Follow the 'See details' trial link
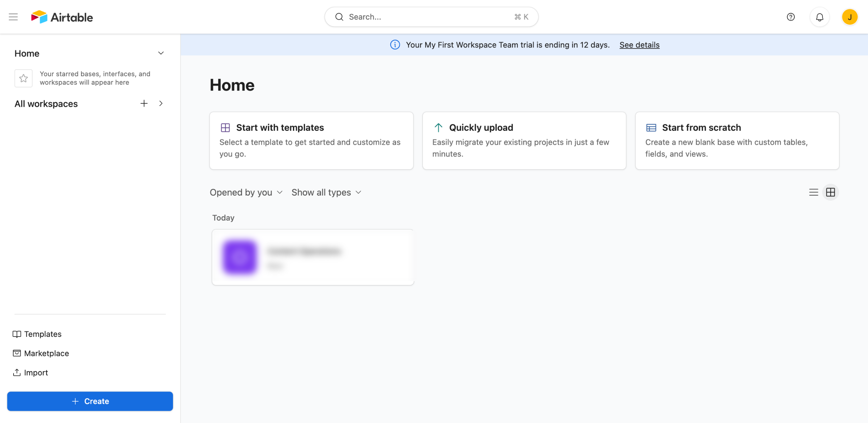Viewport: 868px width, 423px height. 639,45
